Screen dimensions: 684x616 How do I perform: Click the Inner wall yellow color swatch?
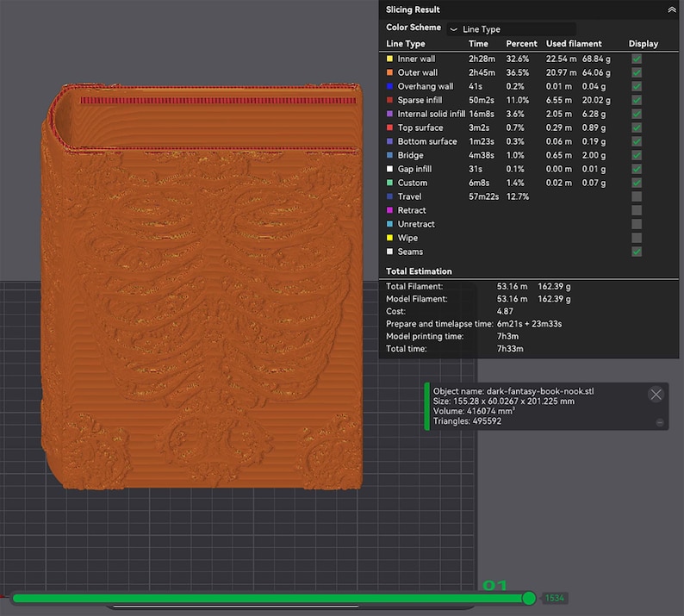pos(389,59)
